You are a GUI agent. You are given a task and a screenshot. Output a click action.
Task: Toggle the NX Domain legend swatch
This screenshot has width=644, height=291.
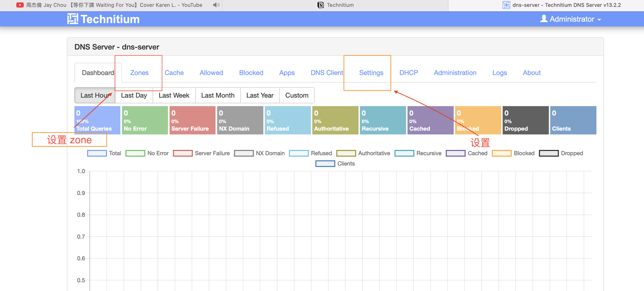pyautogui.click(x=244, y=153)
